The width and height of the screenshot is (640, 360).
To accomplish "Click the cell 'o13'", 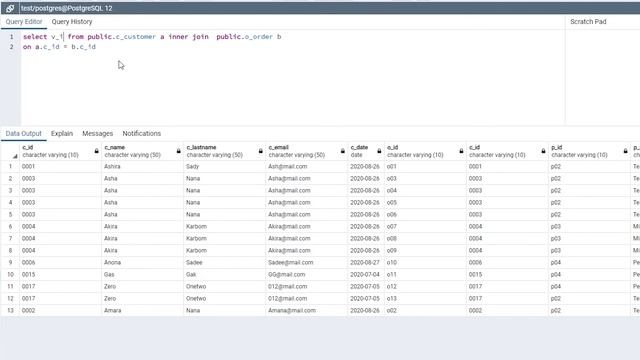I will (425, 298).
